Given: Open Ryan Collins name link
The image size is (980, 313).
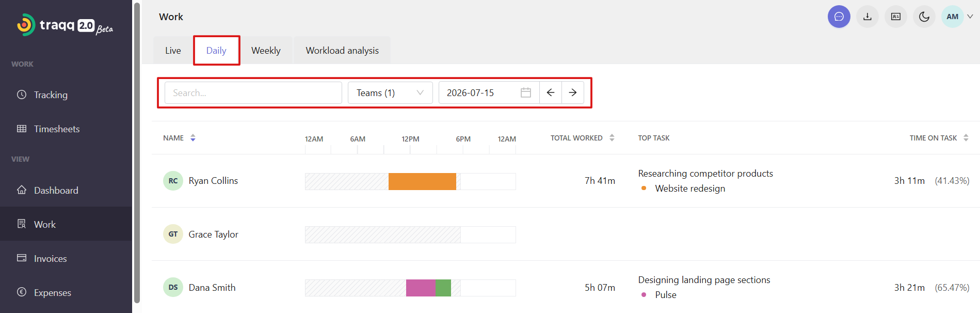Looking at the screenshot, I should (213, 181).
